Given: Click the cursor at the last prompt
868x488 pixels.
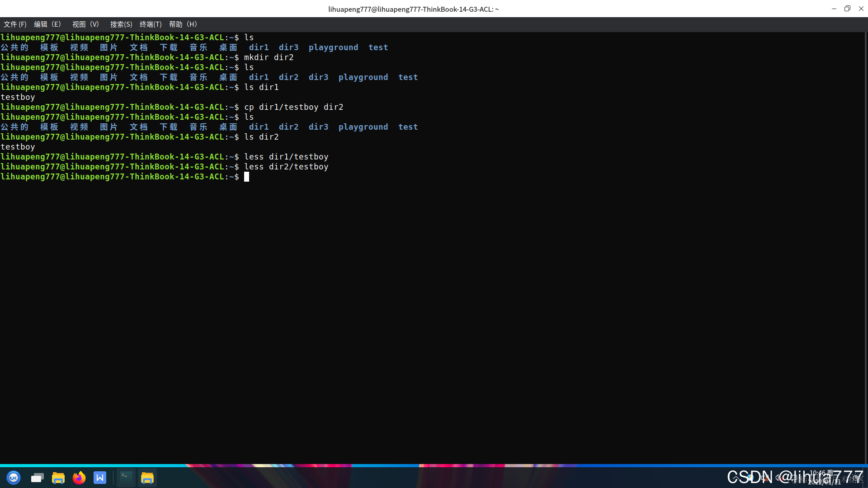Looking at the screenshot, I should [247, 177].
